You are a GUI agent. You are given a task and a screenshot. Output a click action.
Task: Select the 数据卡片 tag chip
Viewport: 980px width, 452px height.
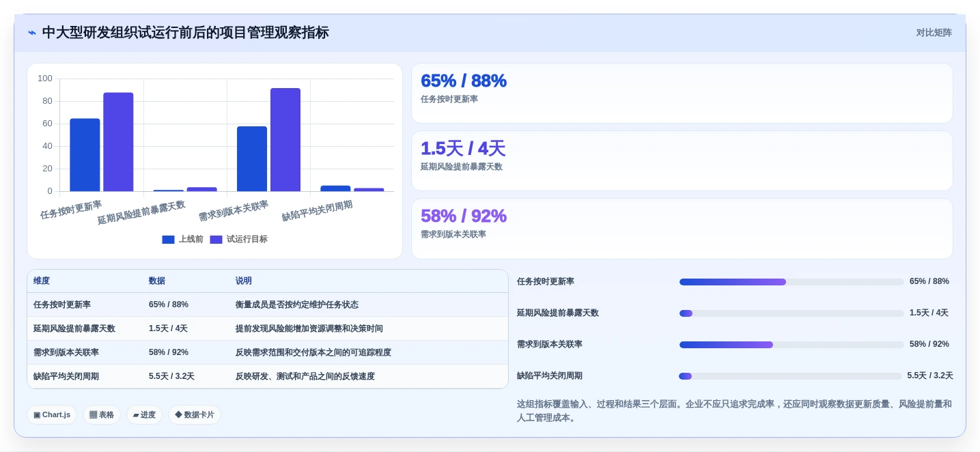click(x=195, y=414)
